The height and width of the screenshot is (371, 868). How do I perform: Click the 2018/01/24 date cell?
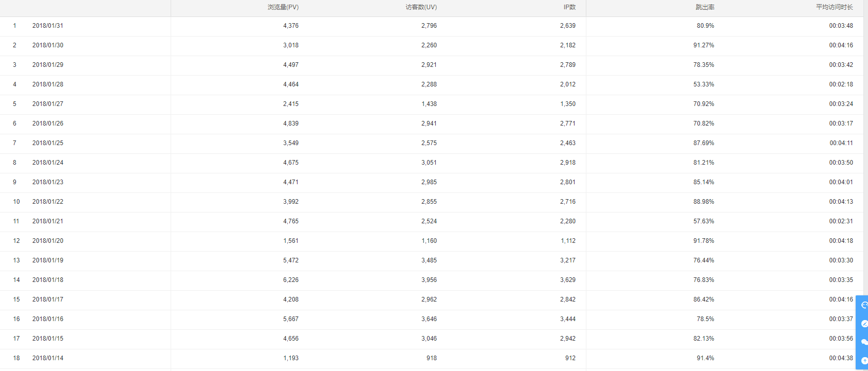48,163
